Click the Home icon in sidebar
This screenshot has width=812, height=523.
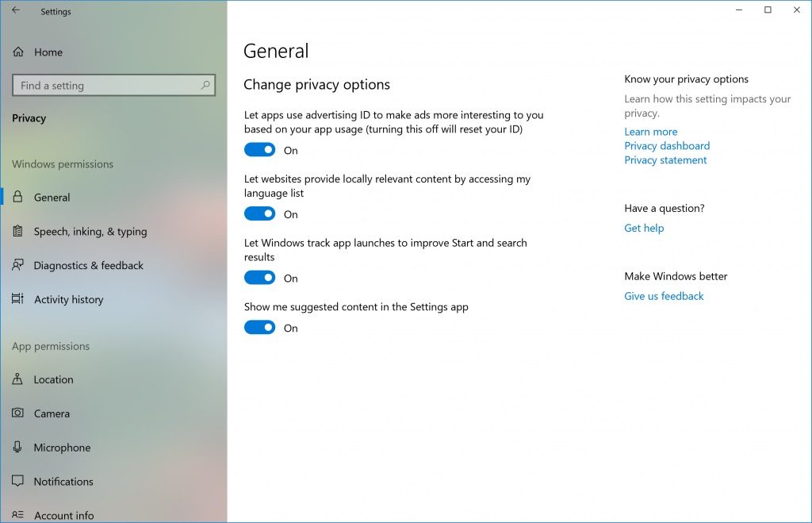18,52
